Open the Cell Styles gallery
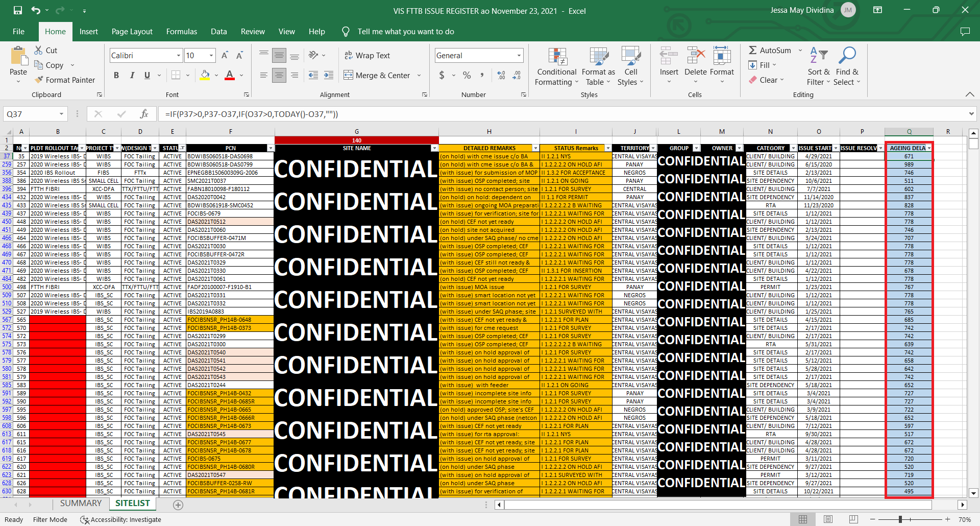 click(631, 66)
